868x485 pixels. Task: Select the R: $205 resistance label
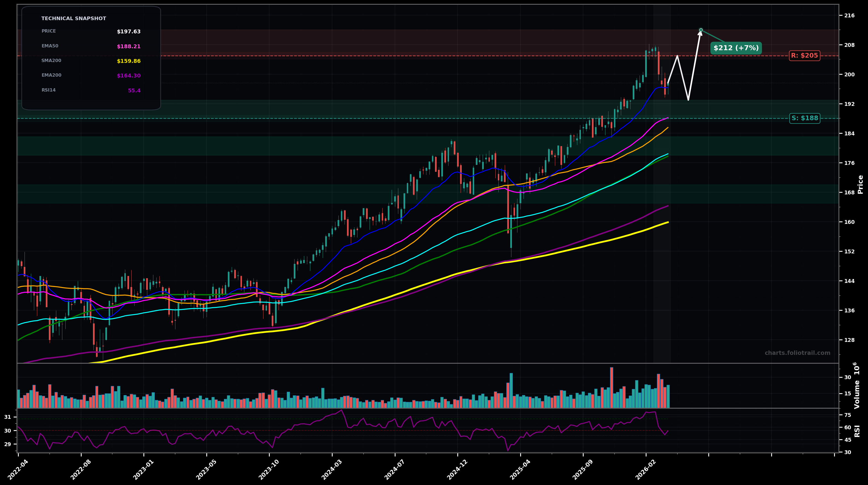point(805,56)
